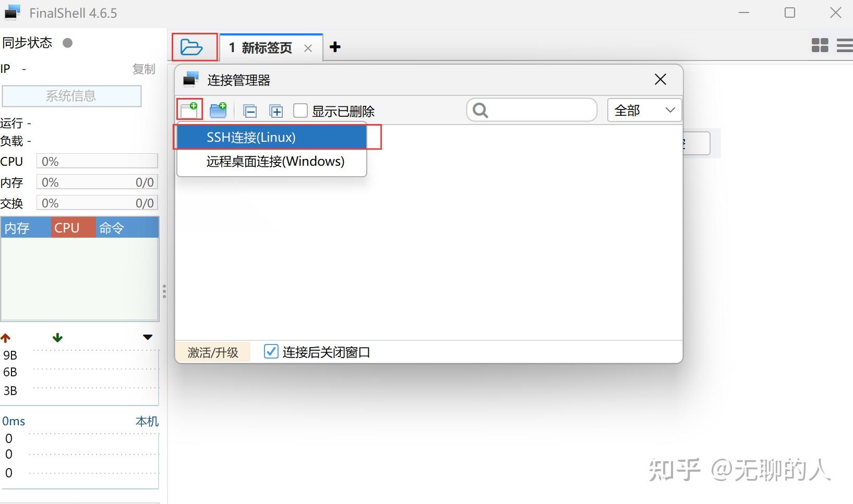Click the new connection icon
This screenshot has width=853, height=504.
189,110
